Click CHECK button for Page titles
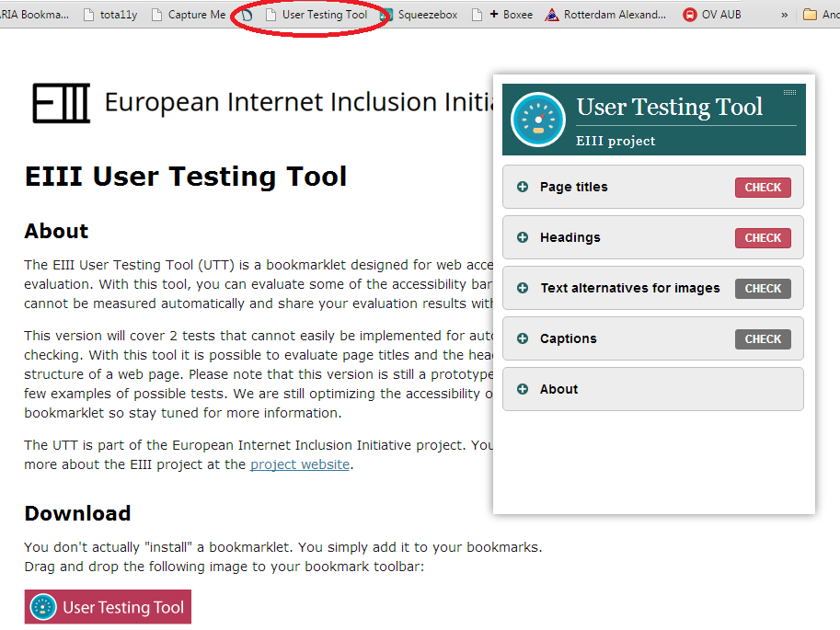The width and height of the screenshot is (840, 630). [x=763, y=188]
